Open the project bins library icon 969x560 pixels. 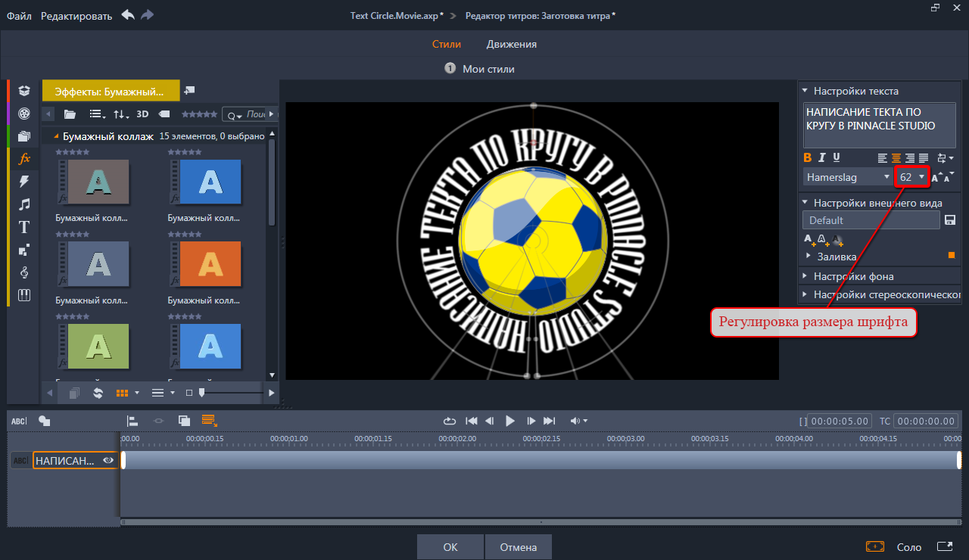24,91
